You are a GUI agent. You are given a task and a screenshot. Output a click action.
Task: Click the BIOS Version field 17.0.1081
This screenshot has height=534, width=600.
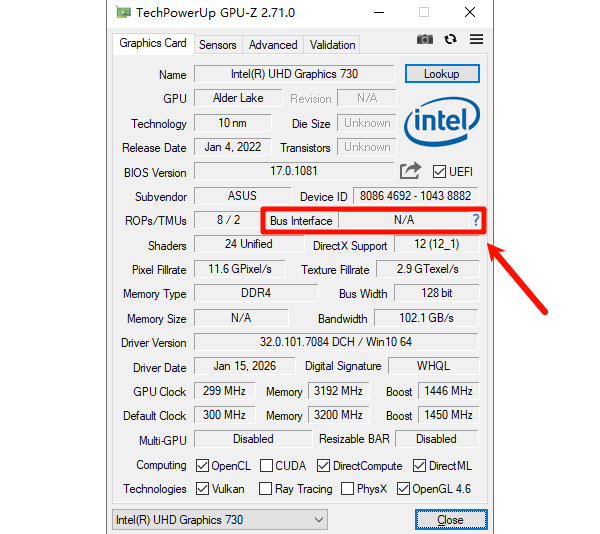coord(294,171)
